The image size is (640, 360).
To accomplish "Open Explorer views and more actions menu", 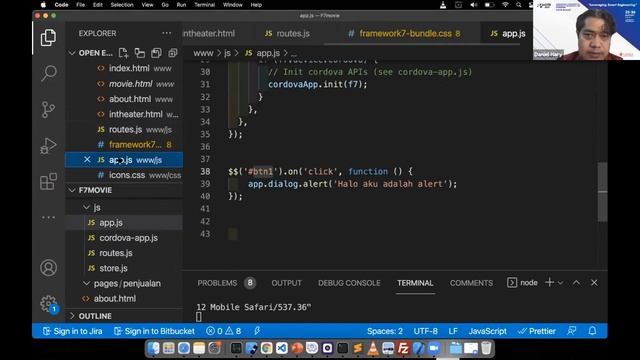I will [x=167, y=33].
